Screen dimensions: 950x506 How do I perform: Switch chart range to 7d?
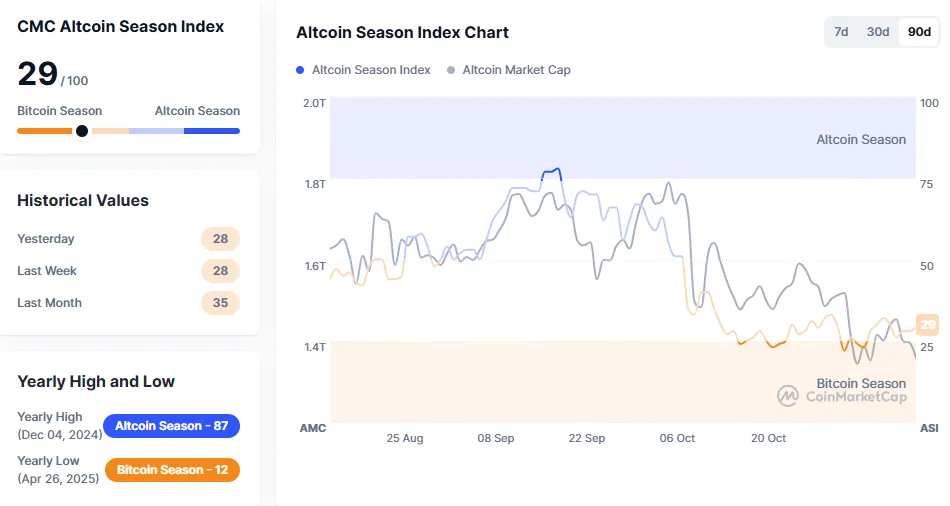pos(841,32)
